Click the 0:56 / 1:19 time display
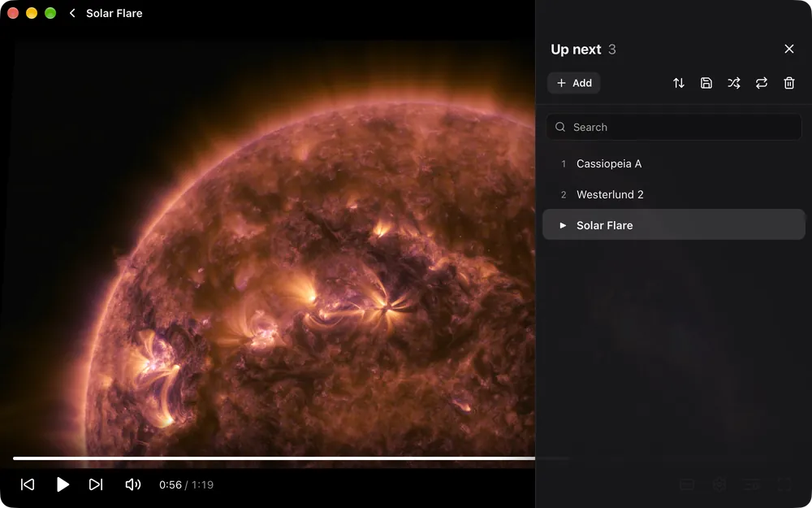Viewport: 812px width, 508px height. tap(187, 484)
